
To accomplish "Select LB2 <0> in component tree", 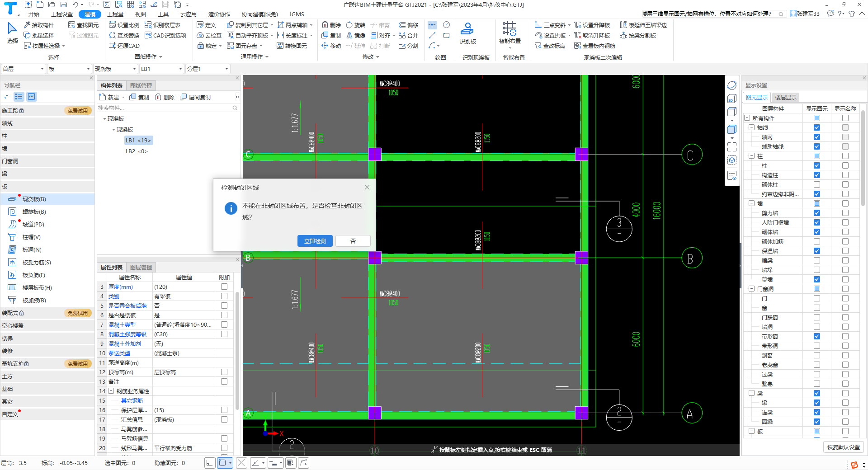I will click(137, 151).
